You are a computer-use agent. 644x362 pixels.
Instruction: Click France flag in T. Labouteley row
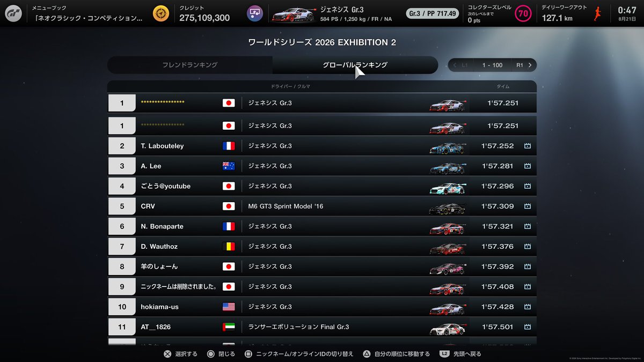pyautogui.click(x=229, y=146)
